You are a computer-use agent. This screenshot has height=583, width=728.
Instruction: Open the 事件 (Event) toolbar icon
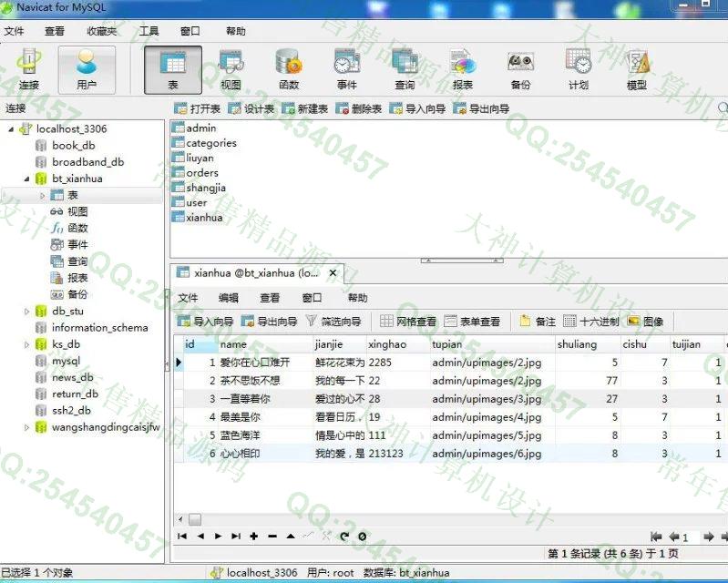pos(347,70)
